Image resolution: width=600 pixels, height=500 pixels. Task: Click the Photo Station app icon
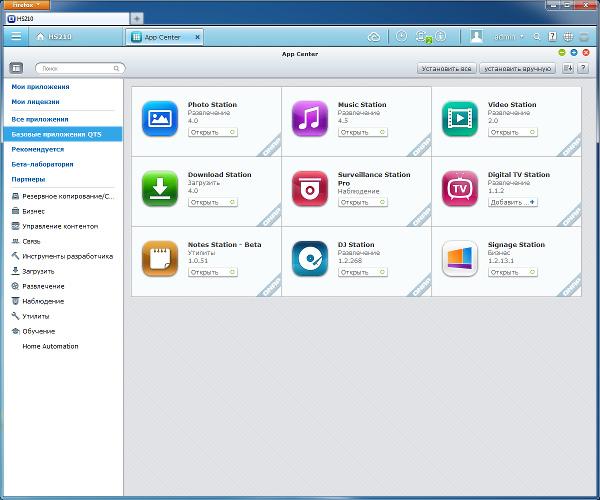[x=160, y=118]
